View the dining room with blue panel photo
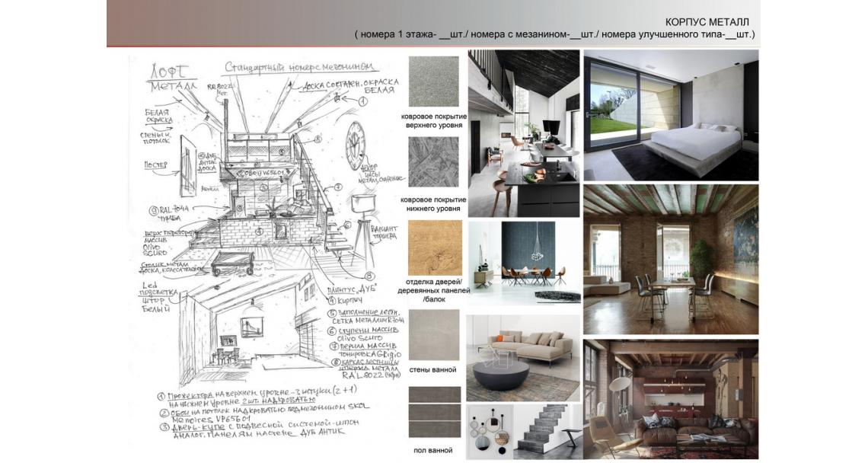The image size is (868, 463). (x=524, y=263)
